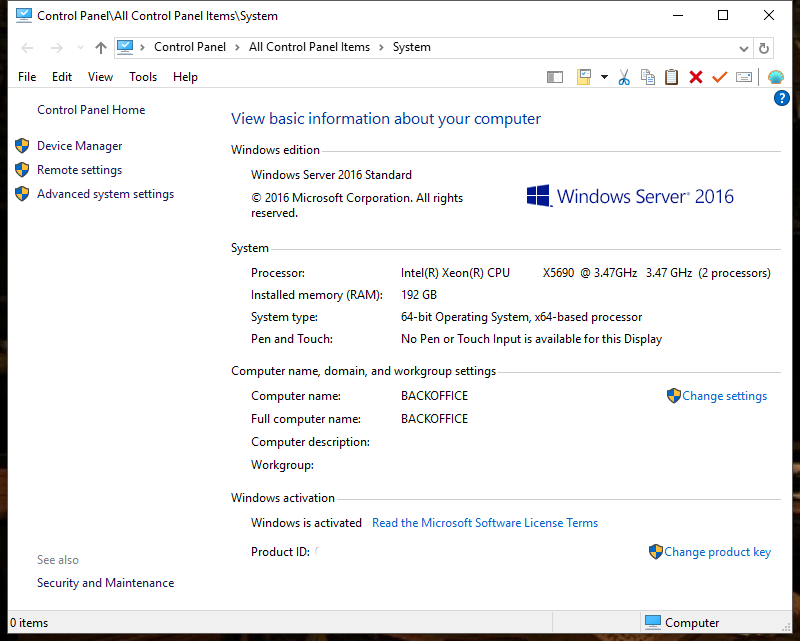The width and height of the screenshot is (800, 641).
Task: Click '0 items' in the status bar
Action: 29,623
